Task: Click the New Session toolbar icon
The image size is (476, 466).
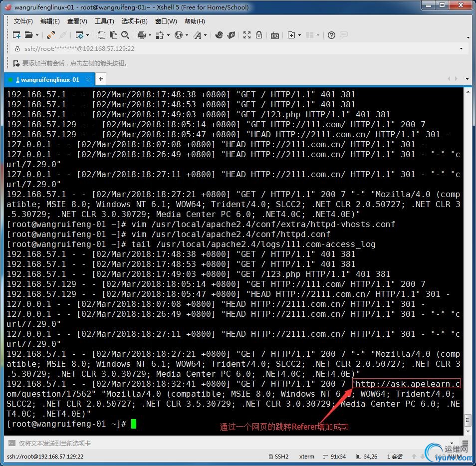Action: 16,35
